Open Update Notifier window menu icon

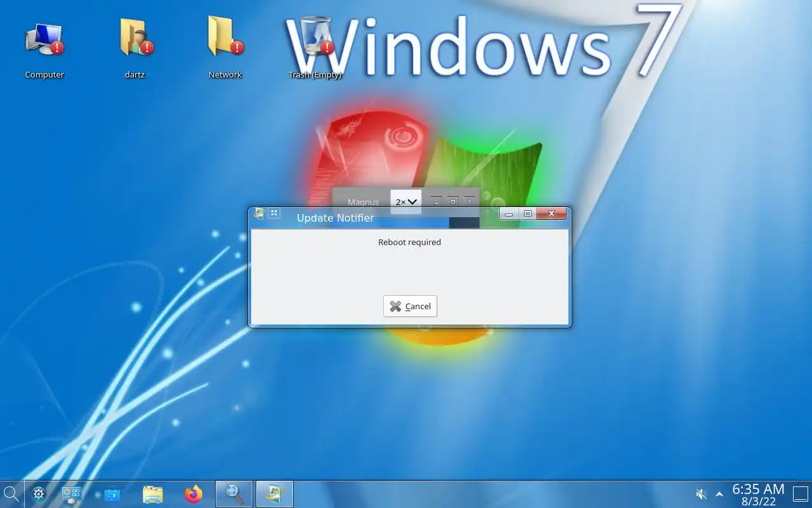259,213
